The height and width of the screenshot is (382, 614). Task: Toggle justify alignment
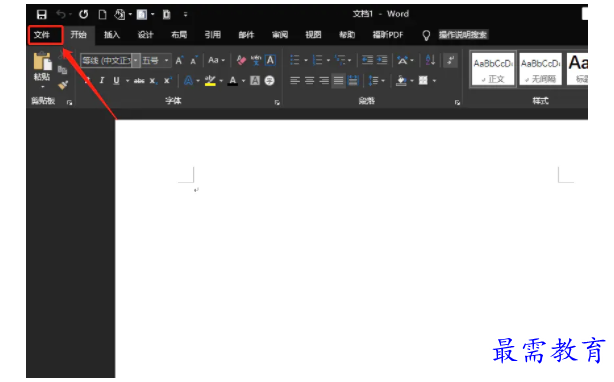pyautogui.click(x=338, y=81)
